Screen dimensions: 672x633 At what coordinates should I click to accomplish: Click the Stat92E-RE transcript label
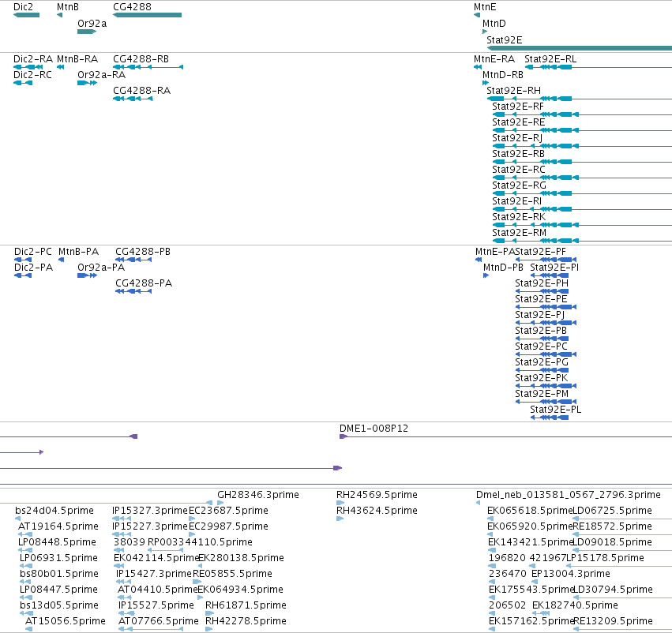click(519, 122)
